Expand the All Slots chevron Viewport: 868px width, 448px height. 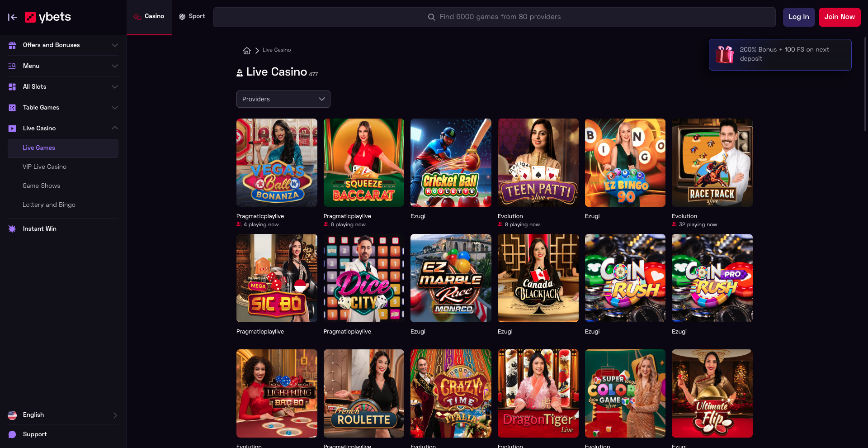coord(115,87)
